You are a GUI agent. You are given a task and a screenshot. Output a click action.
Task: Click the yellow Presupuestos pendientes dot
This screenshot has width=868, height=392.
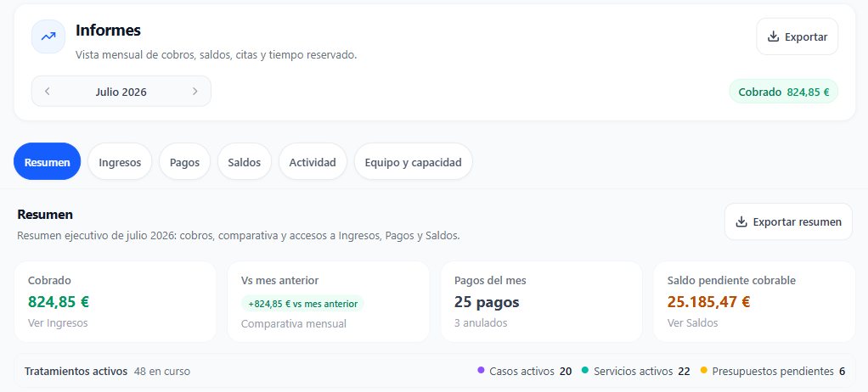pos(703,371)
